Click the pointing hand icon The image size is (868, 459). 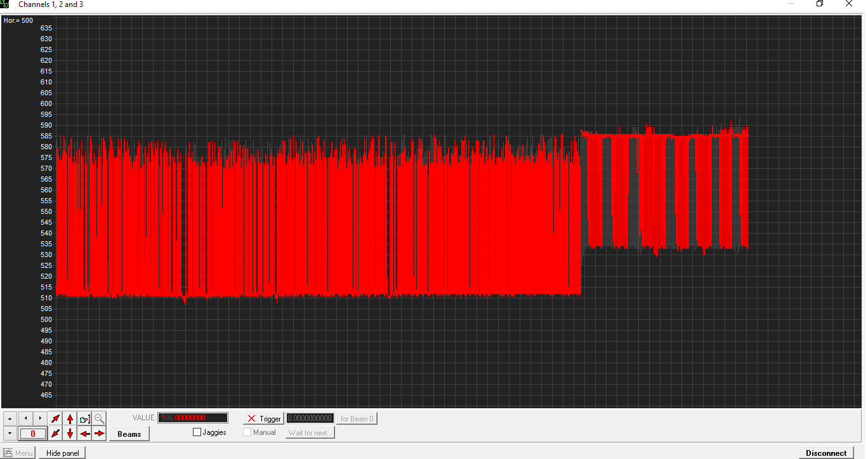84,419
